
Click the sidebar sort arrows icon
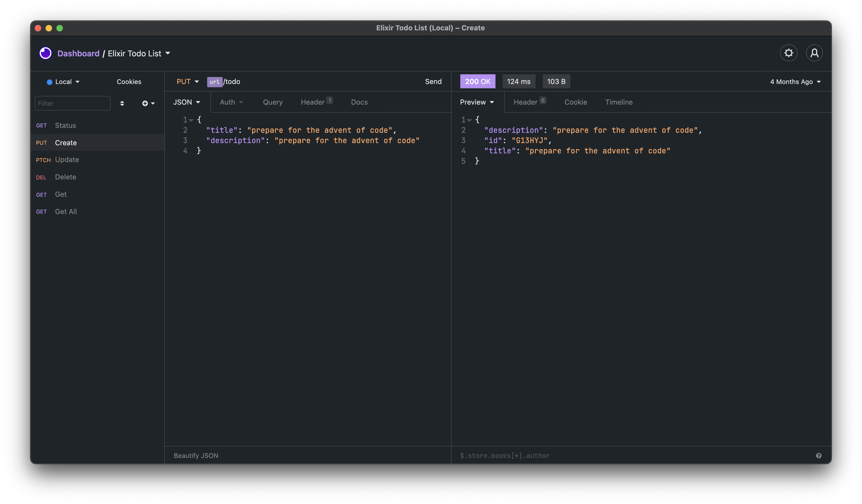point(122,103)
